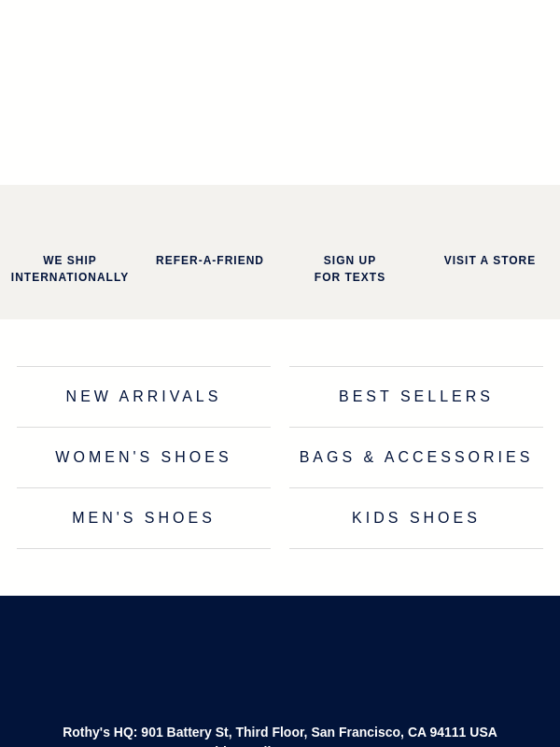Open the Refer-A-Friend link

pos(210,261)
